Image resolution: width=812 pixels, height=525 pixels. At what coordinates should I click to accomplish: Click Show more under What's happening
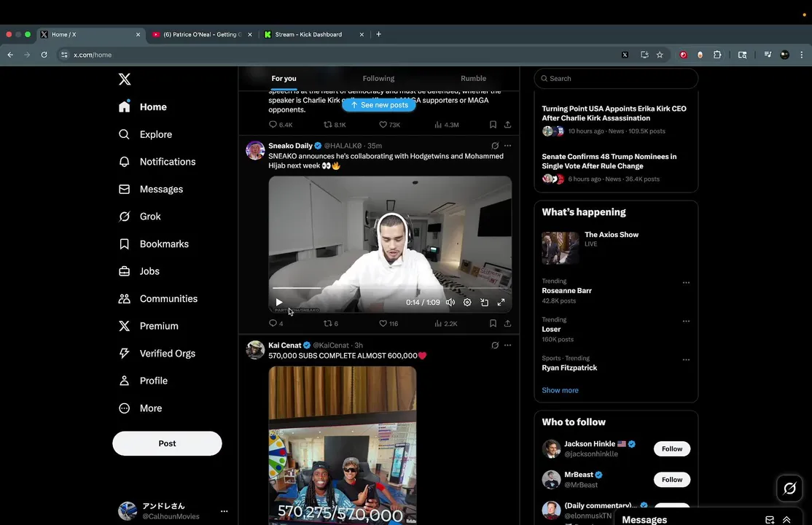pos(560,390)
